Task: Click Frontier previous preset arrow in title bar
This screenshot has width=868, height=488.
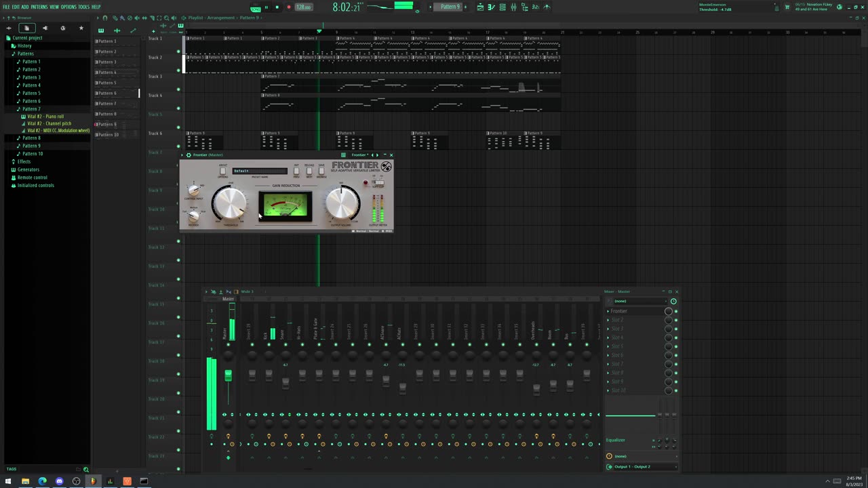Action: coord(372,155)
